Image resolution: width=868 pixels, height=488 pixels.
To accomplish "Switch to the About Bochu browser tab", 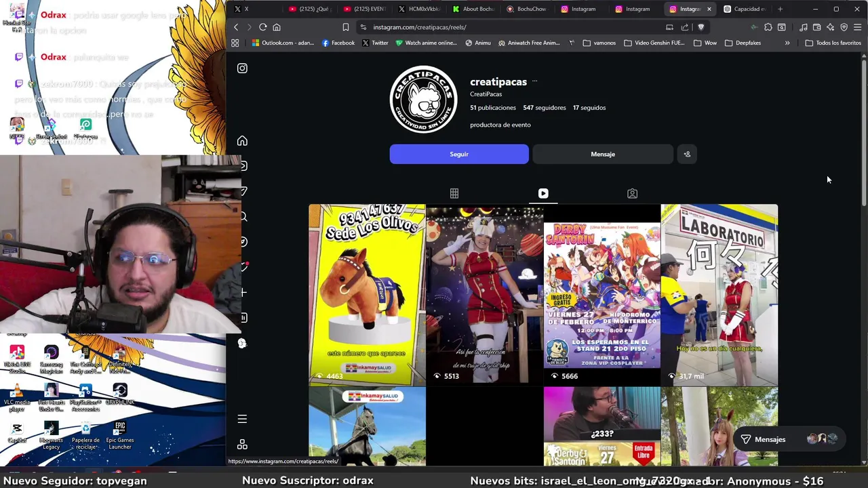I will [x=473, y=9].
